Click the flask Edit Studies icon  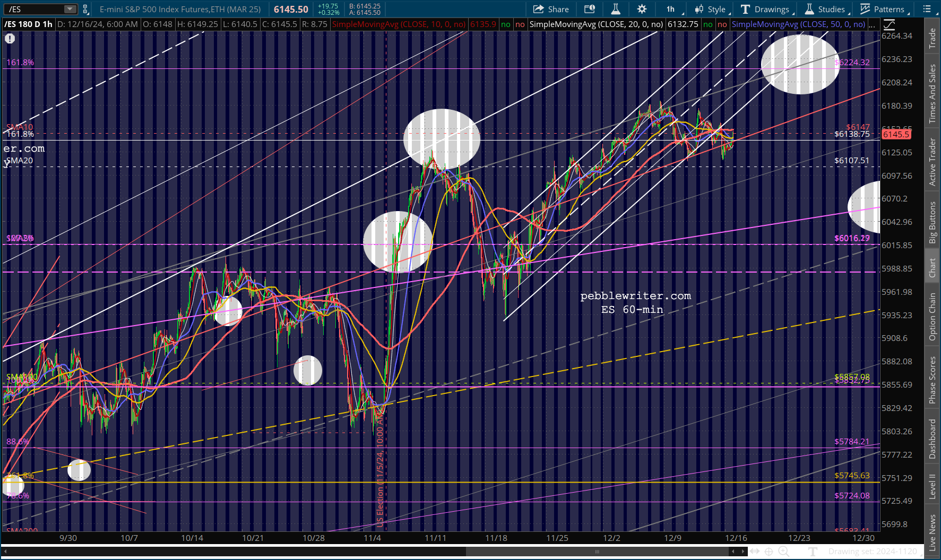click(616, 9)
